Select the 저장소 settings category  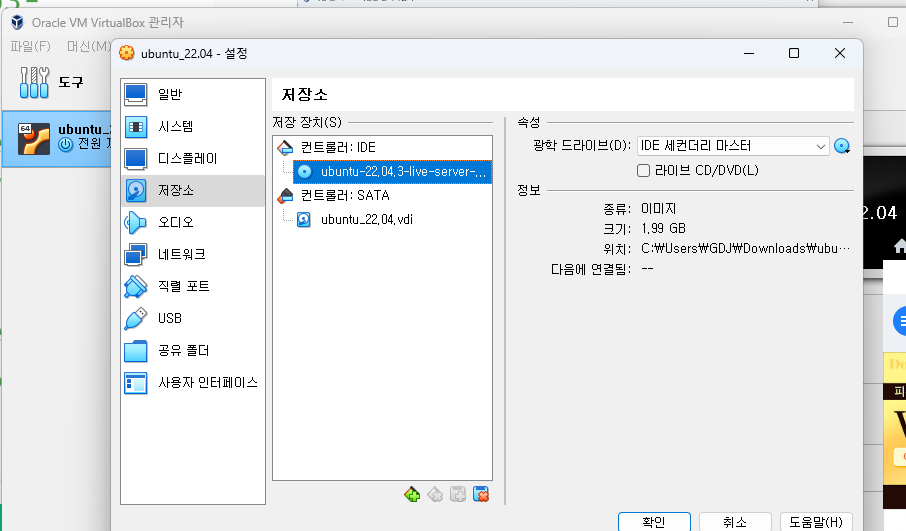[192, 191]
